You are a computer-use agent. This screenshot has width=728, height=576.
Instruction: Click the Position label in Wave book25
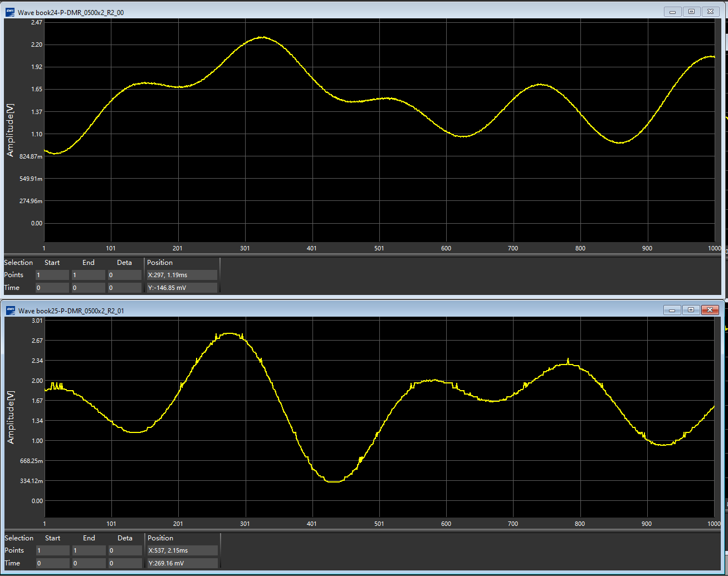pyautogui.click(x=160, y=538)
